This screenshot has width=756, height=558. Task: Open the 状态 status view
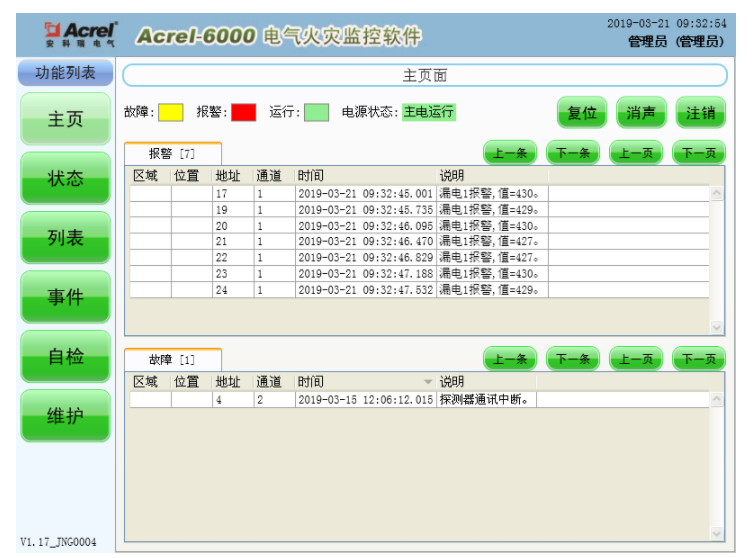pos(65,180)
